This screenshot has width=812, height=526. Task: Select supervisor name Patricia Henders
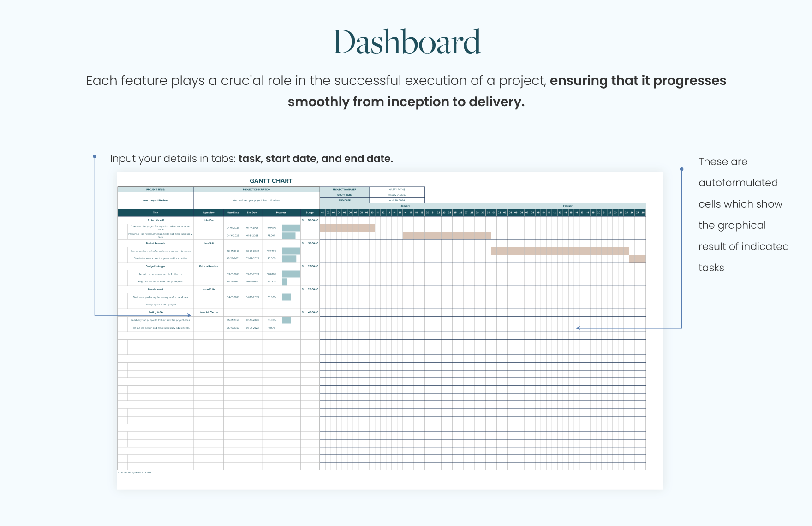209,266
